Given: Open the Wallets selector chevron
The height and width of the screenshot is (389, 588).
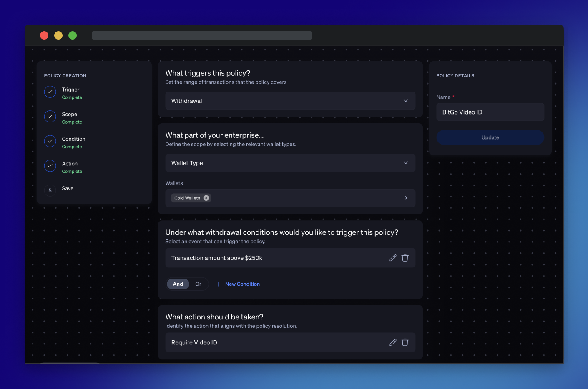Looking at the screenshot, I should point(406,198).
